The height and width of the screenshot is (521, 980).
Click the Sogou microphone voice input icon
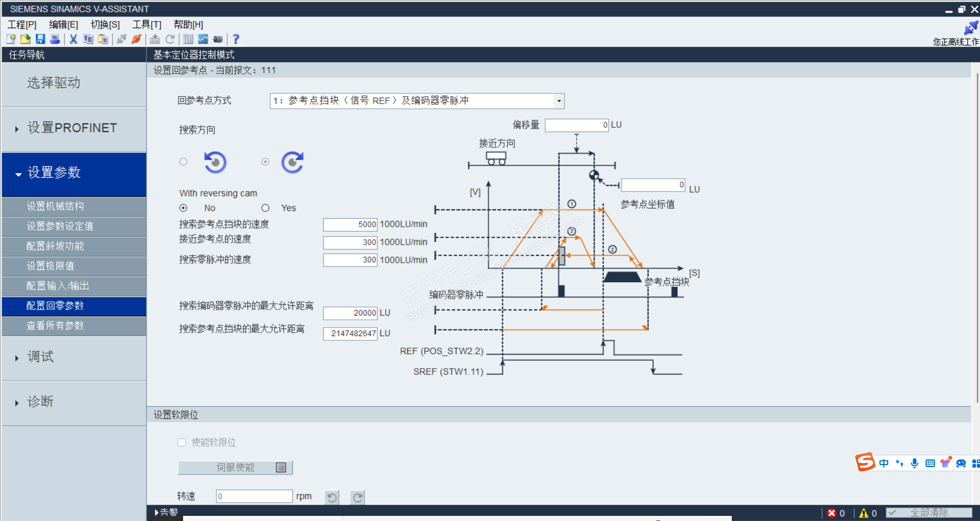(x=914, y=463)
